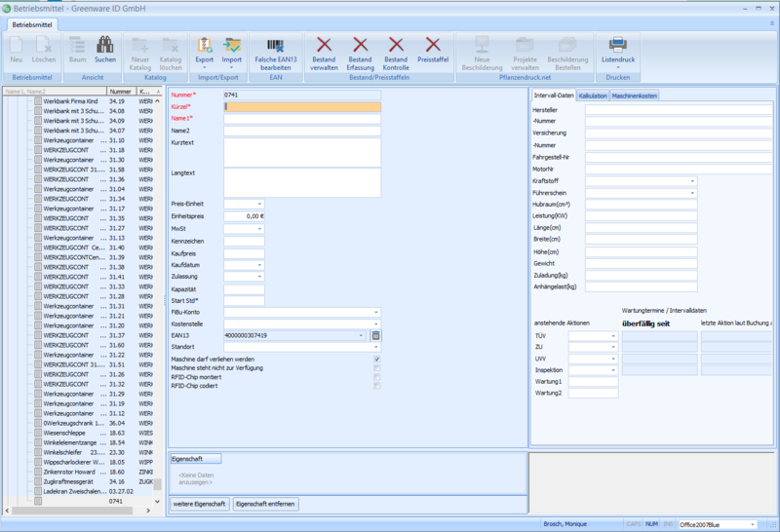780x532 pixels.
Task: Open the Preis-Einheit dropdown
Action: point(259,204)
